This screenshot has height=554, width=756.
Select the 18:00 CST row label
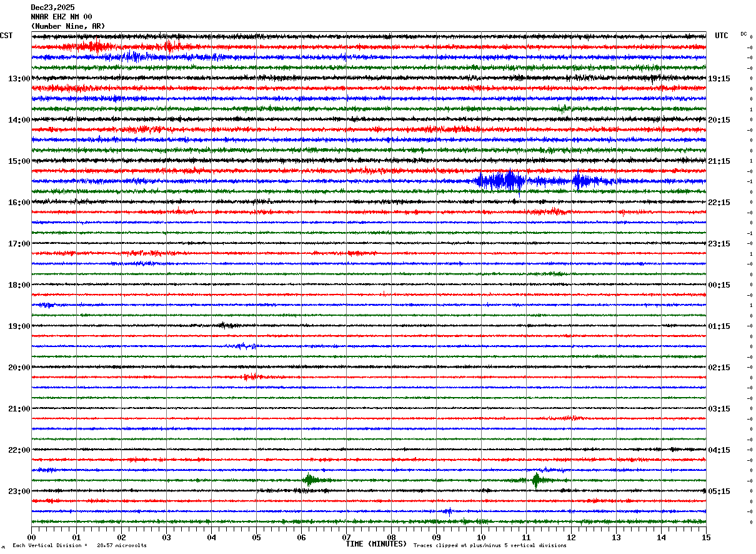tap(19, 285)
